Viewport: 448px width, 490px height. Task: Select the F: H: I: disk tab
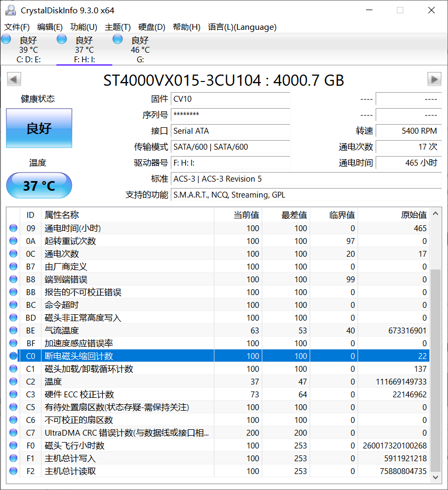[84, 50]
